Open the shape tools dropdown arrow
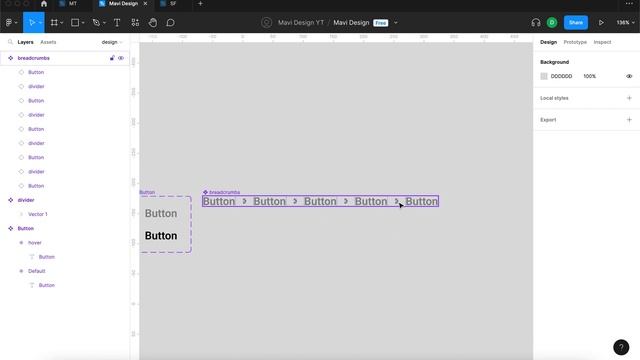 click(x=83, y=23)
